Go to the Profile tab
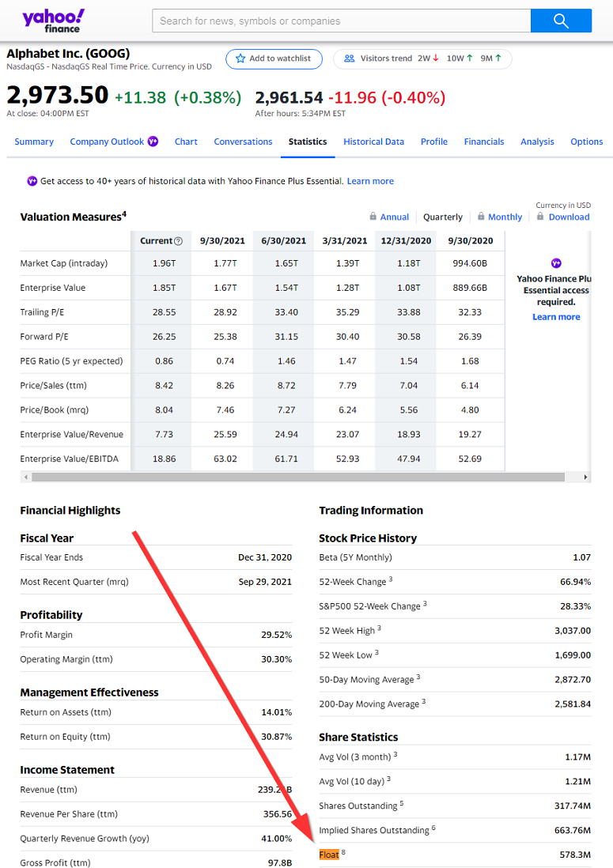Screen dimensions: 613x868 coord(434,142)
